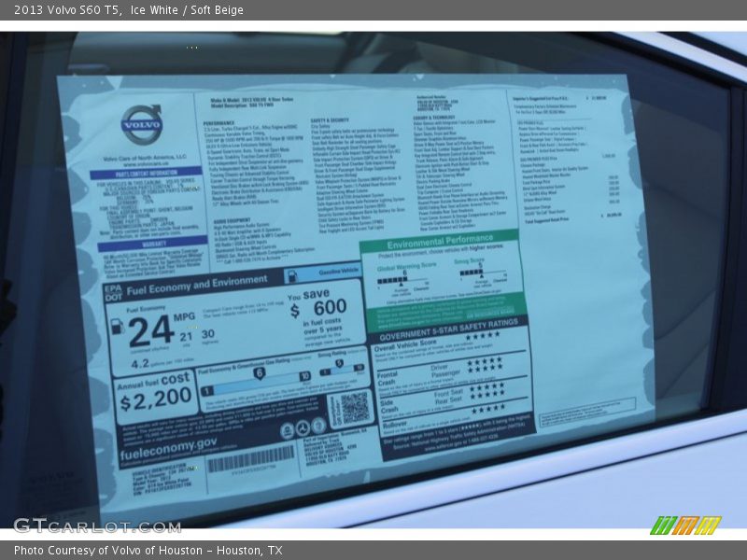Click the Frontal Crash rating label
Screen dimensions: 747x560
(387, 379)
